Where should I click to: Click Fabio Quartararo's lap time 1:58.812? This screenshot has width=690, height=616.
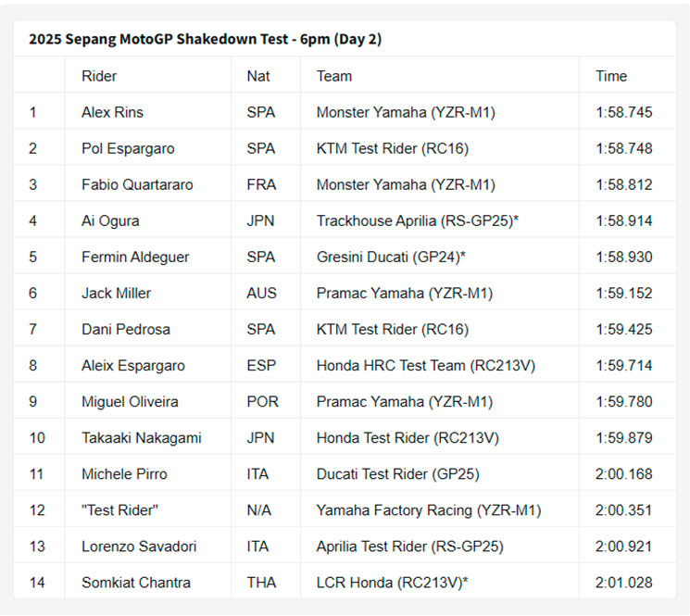click(623, 184)
